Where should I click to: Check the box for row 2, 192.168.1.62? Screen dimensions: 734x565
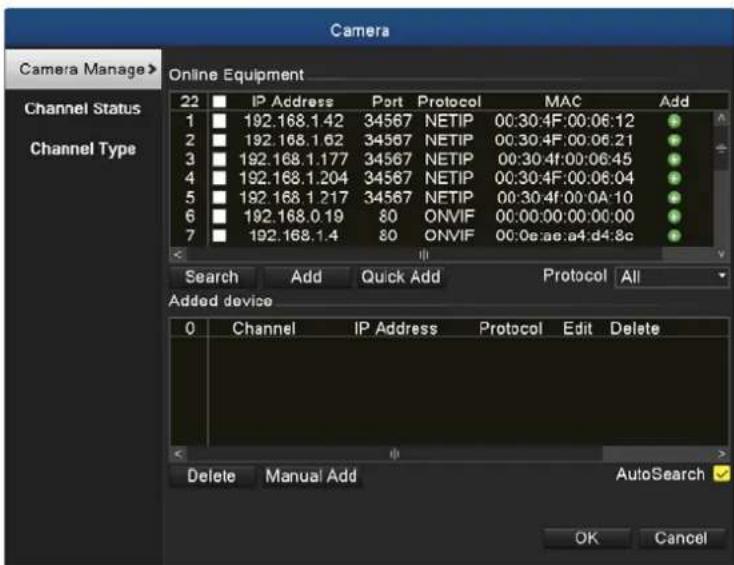tap(219, 140)
